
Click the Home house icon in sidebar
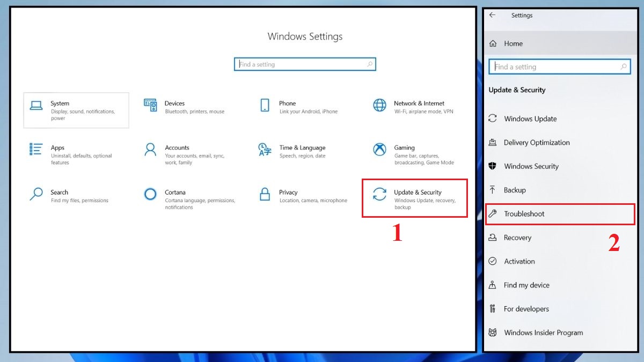coord(493,43)
